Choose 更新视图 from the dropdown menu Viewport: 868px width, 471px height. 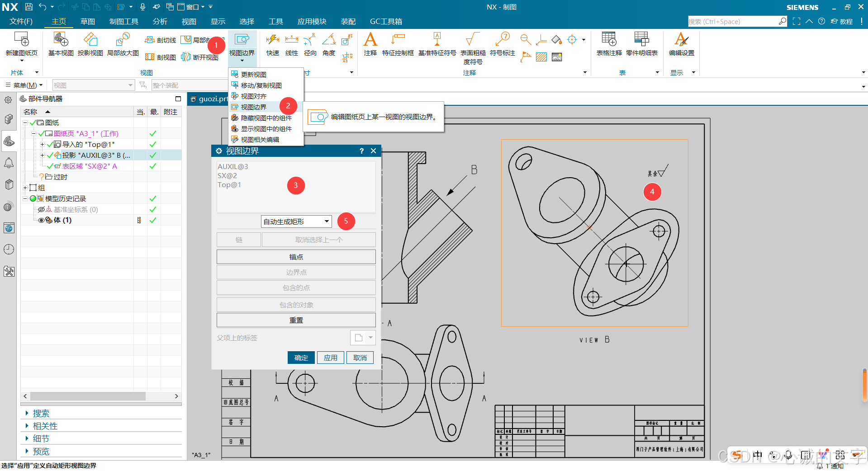(266, 75)
